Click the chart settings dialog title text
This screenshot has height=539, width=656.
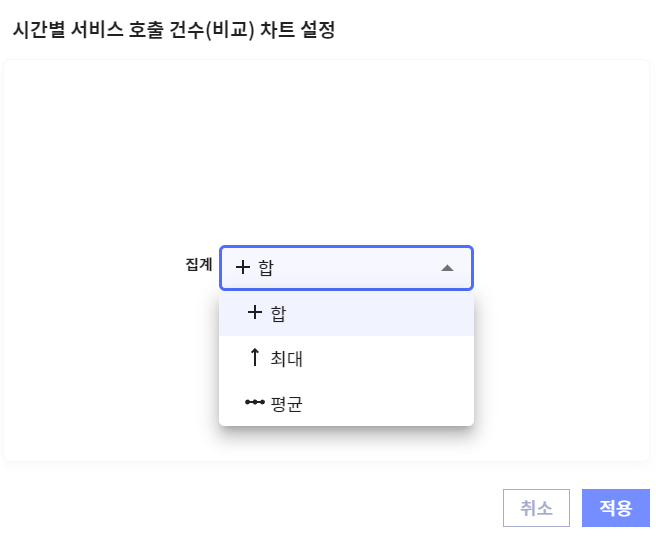173,30
